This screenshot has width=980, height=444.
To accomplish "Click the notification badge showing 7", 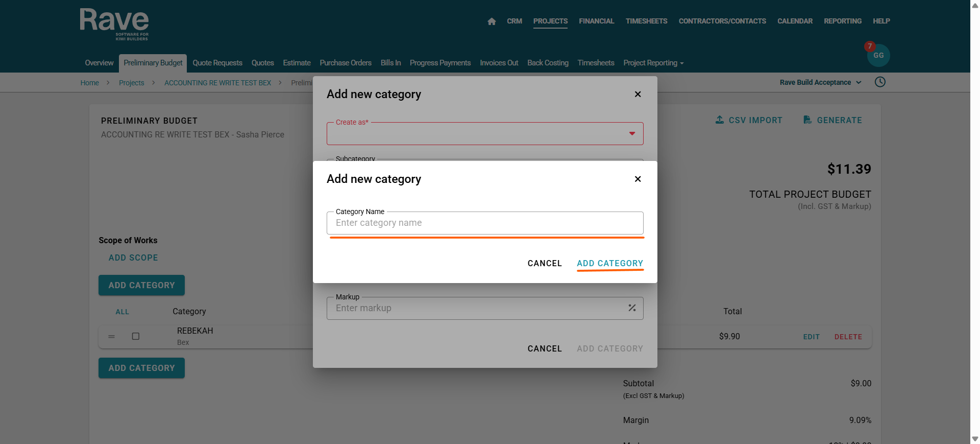I will pos(870,46).
